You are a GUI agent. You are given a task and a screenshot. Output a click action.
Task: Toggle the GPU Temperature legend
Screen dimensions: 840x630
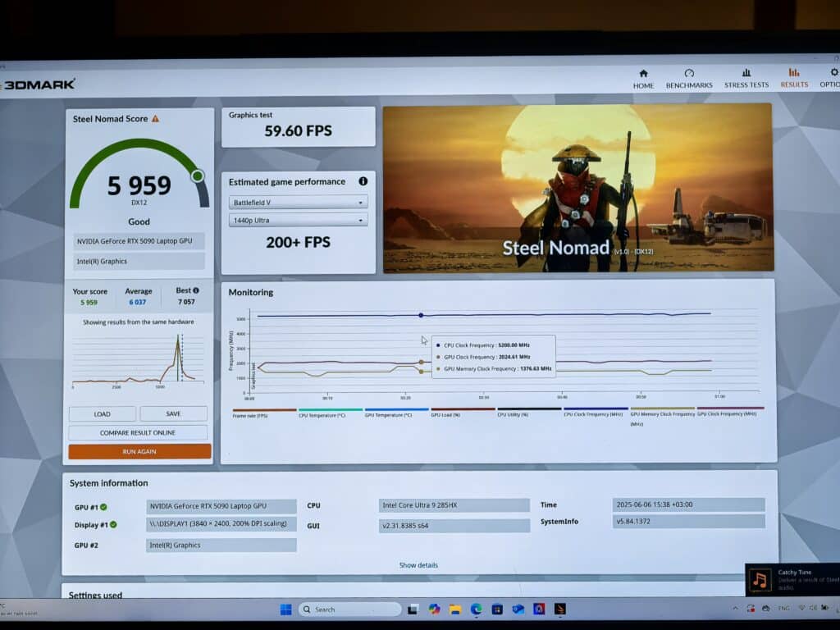click(396, 413)
